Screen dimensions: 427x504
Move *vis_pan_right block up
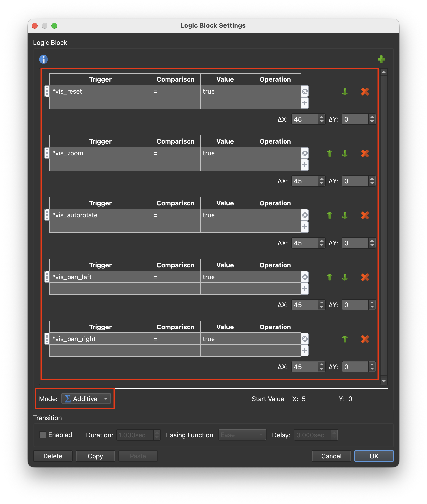point(345,339)
